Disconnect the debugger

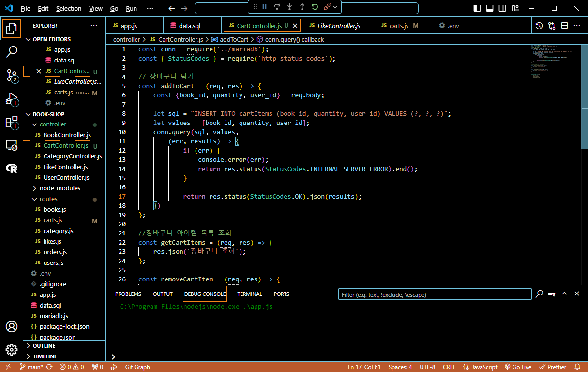[327, 7]
